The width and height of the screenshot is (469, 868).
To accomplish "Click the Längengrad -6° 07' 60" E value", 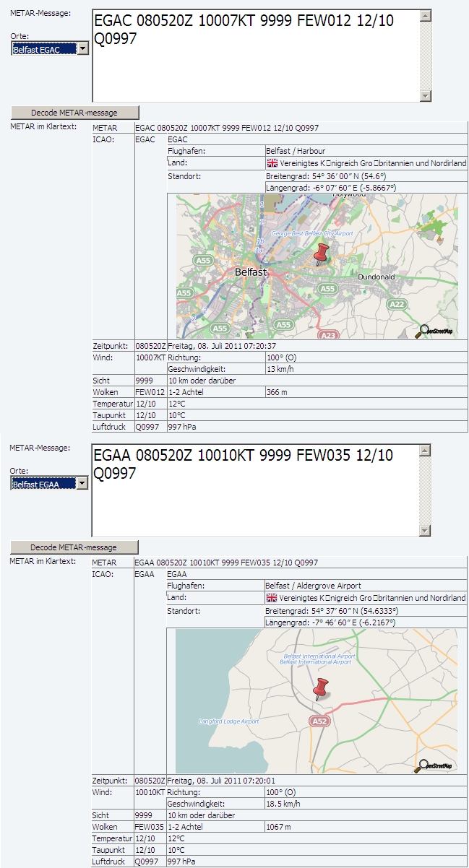I will click(331, 188).
